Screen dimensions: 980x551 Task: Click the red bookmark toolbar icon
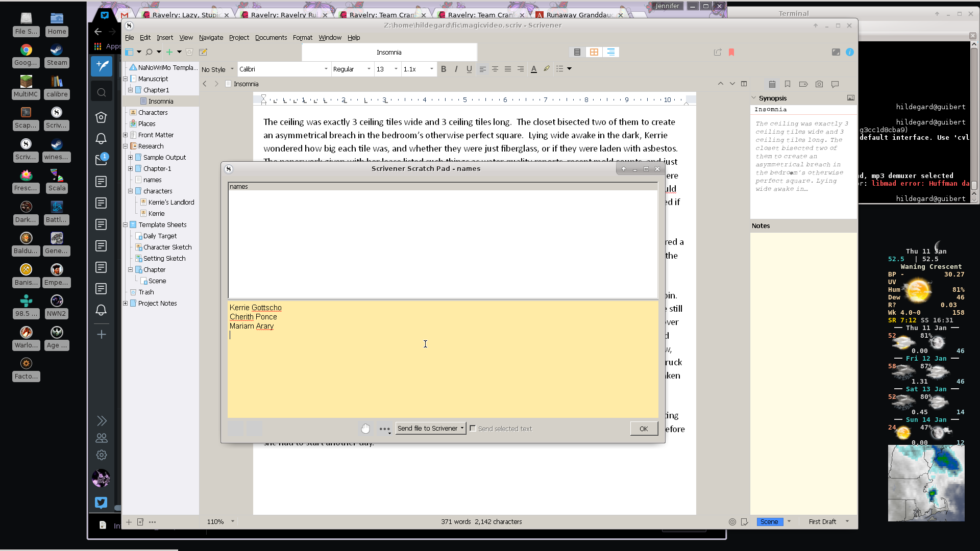point(731,52)
